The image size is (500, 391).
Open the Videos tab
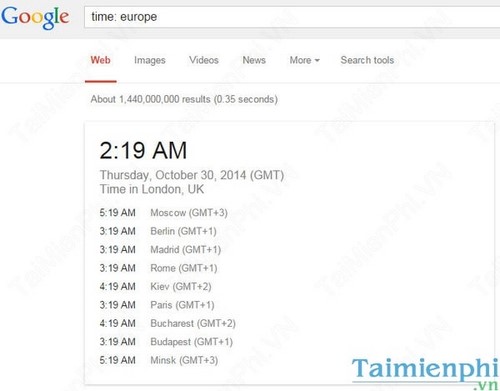204,60
